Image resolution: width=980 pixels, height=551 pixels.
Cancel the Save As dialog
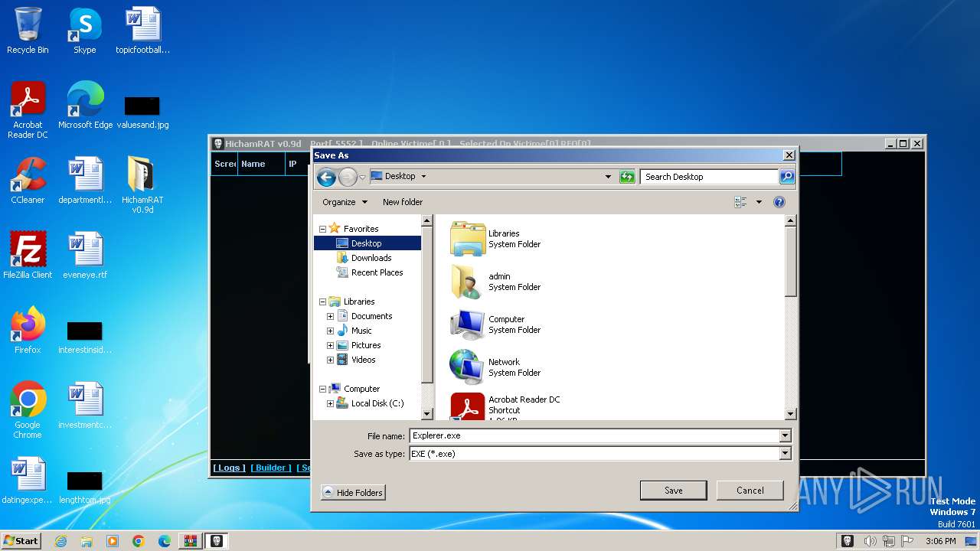750,491
